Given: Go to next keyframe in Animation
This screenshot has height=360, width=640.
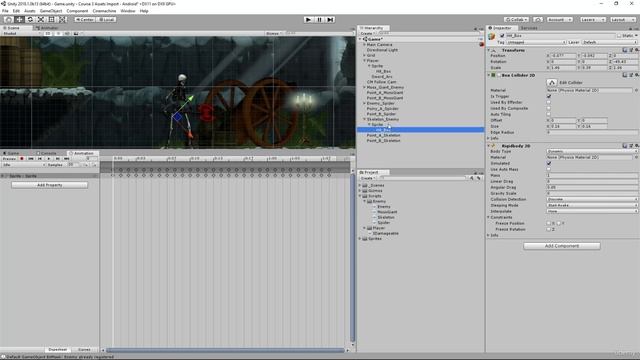Looking at the screenshot, I should pyautogui.click(x=58, y=158).
